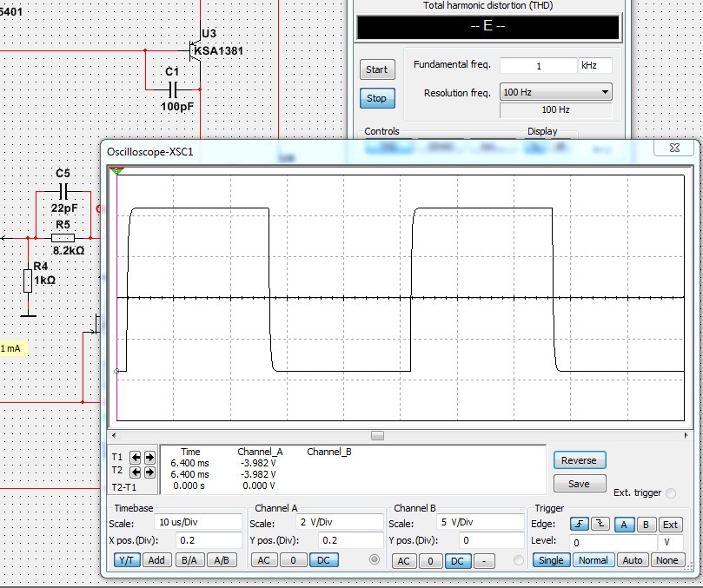703x588 pixels.
Task: Click C1 capacitor symbol in schematic
Action: click(x=173, y=89)
